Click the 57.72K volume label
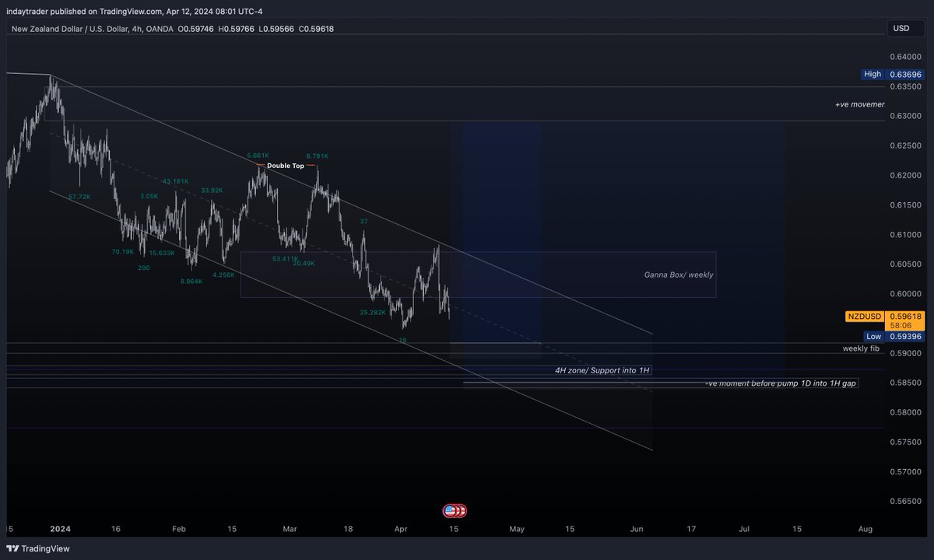934x560 pixels. [79, 197]
